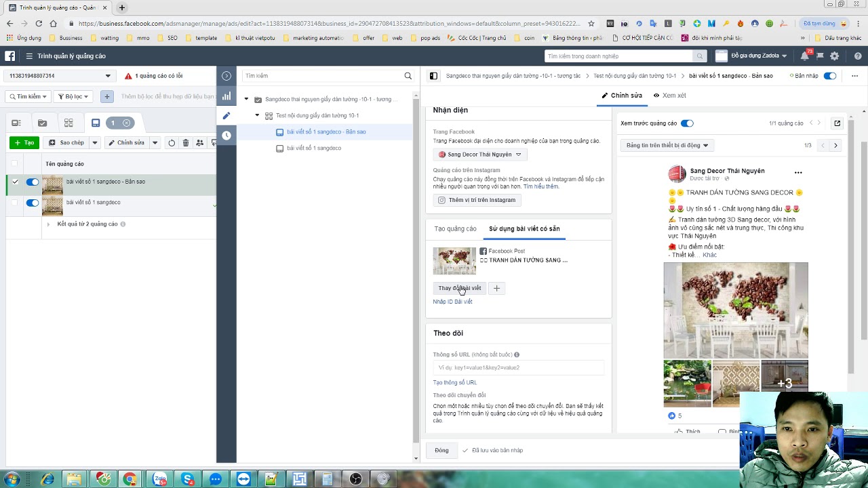Open the dropdown arrow next to Chỉnh sửa button

155,143
